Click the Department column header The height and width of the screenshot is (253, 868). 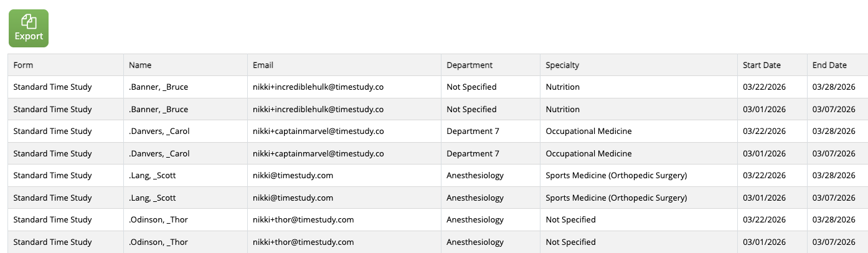click(x=491, y=65)
